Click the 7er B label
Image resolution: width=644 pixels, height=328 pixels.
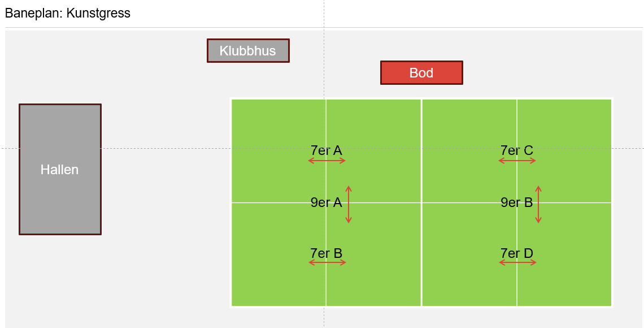[x=326, y=253]
